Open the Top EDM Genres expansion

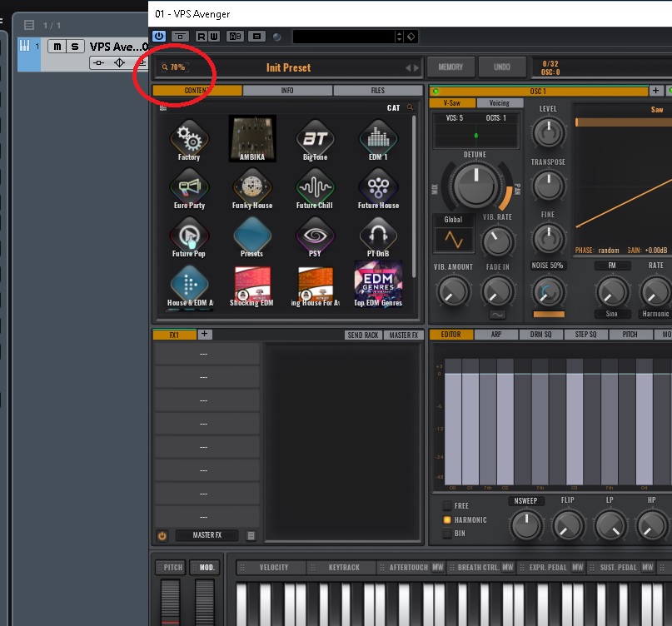pos(378,284)
